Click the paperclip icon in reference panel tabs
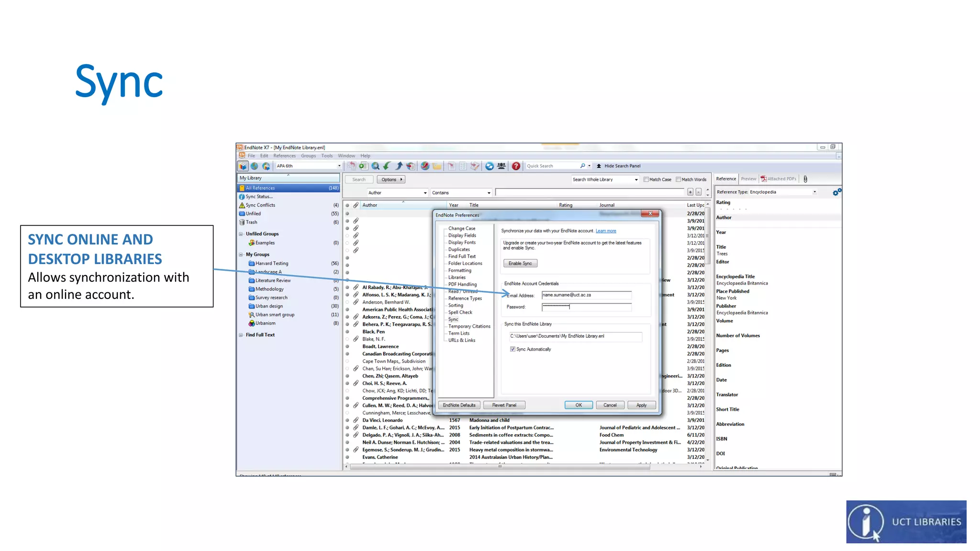 click(805, 179)
